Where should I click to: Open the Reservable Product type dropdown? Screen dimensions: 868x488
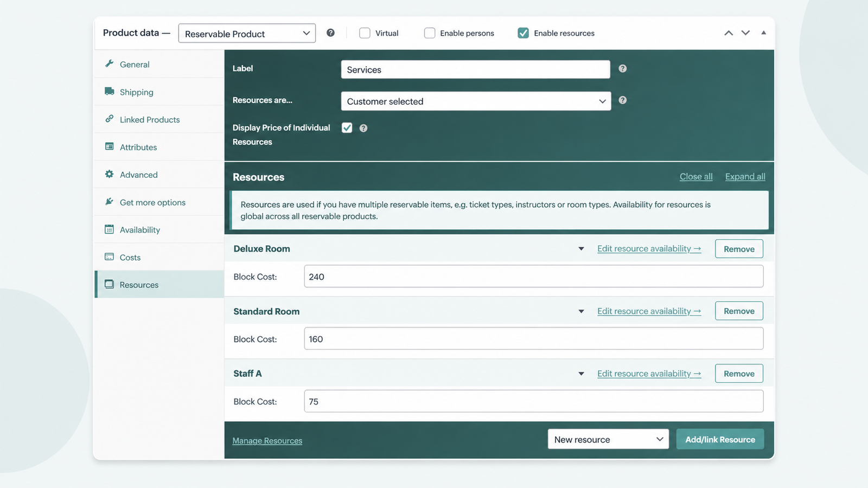(247, 34)
